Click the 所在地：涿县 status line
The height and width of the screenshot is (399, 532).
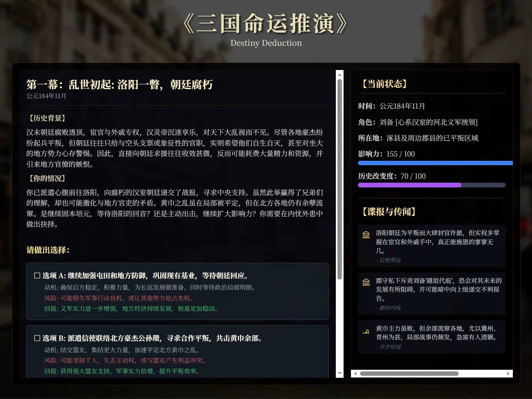tap(418, 138)
